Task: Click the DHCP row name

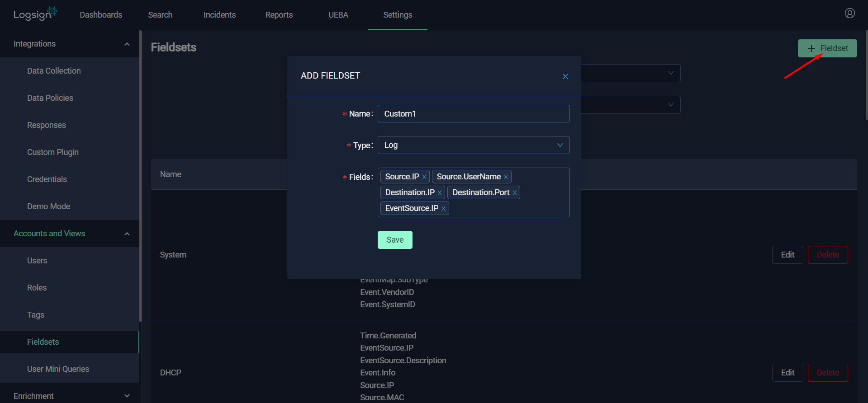Action: pos(171,373)
